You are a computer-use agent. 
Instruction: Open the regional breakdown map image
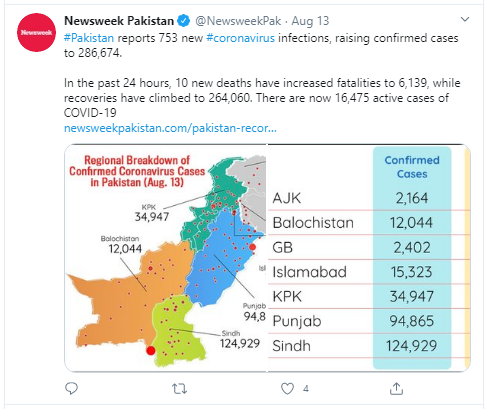tap(166, 258)
